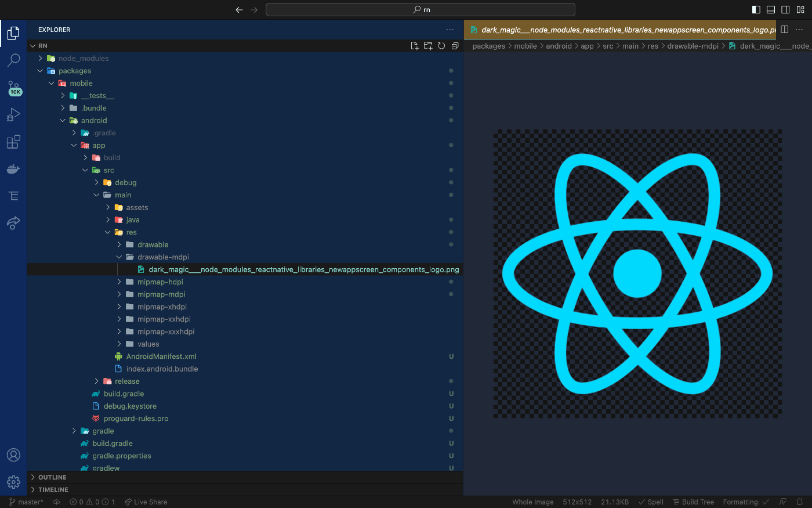Open Run and Debug view

click(13, 115)
